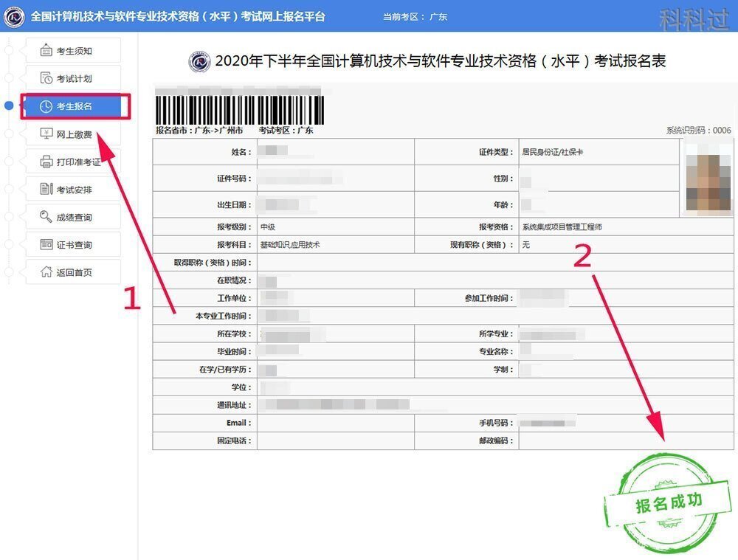This screenshot has height=560, width=738.
Task: Click the 网上缴费 payment icon
Action: pos(44,134)
